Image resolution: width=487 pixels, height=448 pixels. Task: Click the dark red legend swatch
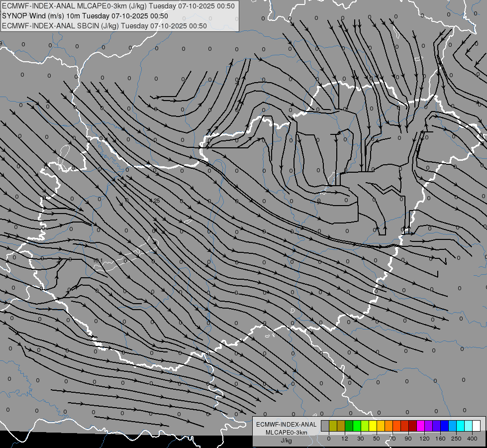(x=412, y=426)
